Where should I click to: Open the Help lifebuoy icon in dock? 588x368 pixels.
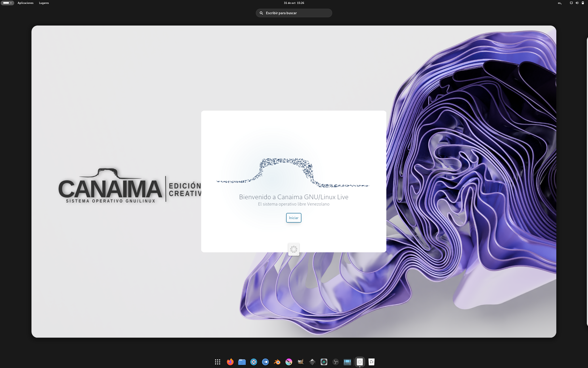pos(254,362)
